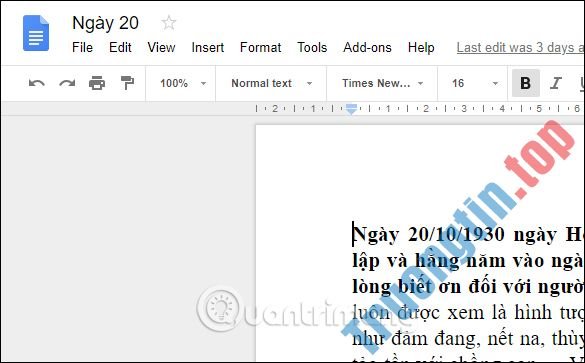Open the Edit menu

click(x=120, y=48)
